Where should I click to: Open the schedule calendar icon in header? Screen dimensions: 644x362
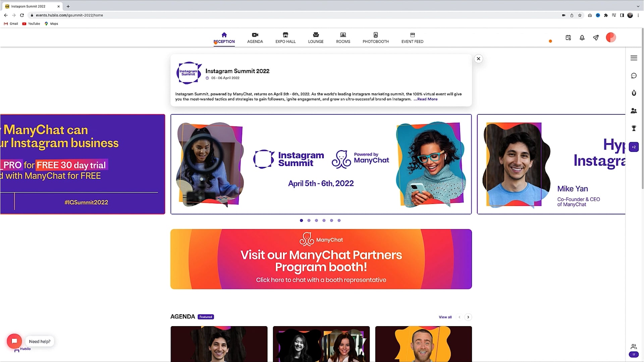click(568, 38)
